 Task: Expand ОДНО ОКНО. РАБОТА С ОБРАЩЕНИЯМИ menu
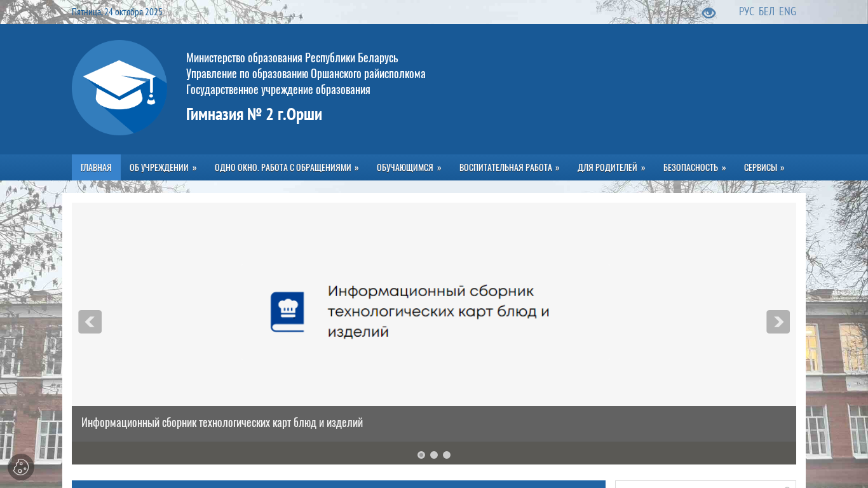(x=286, y=168)
